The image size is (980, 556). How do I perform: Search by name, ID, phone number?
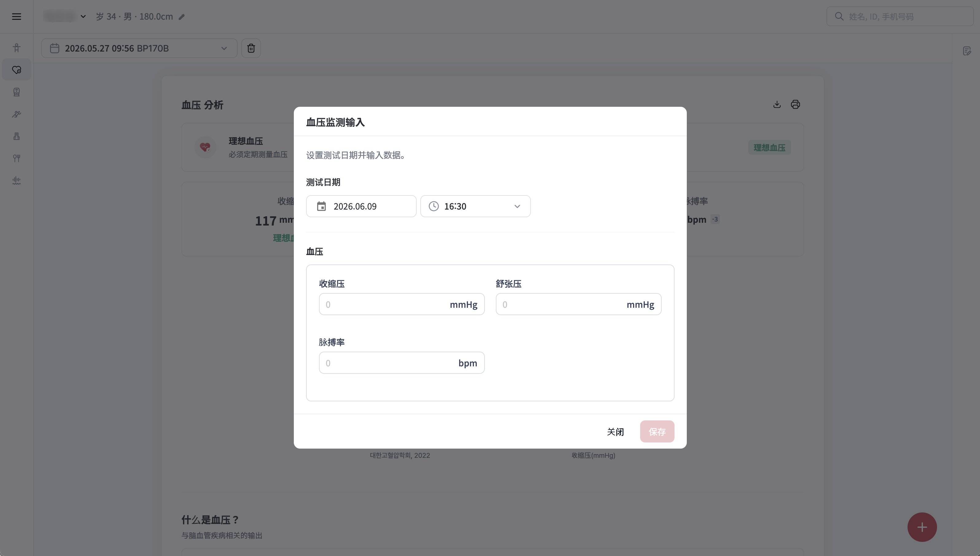point(900,17)
